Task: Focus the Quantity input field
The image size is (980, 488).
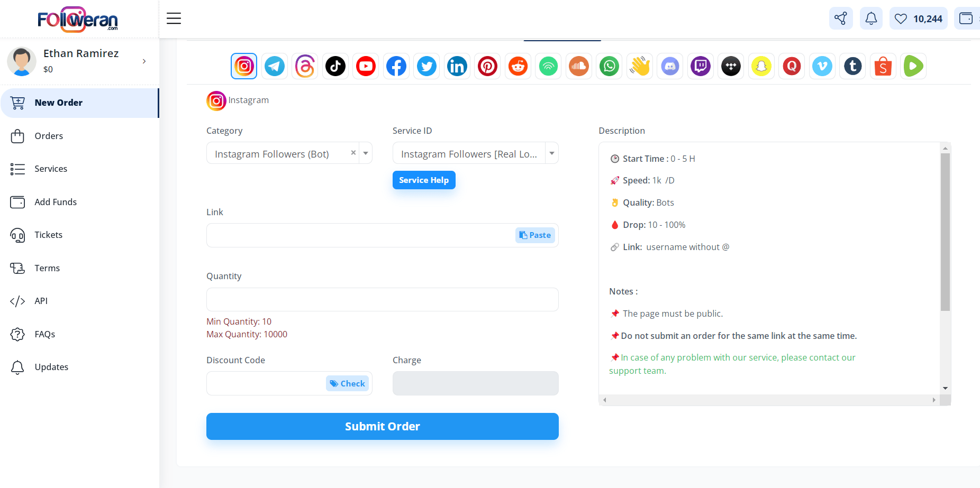Action: coord(383,299)
